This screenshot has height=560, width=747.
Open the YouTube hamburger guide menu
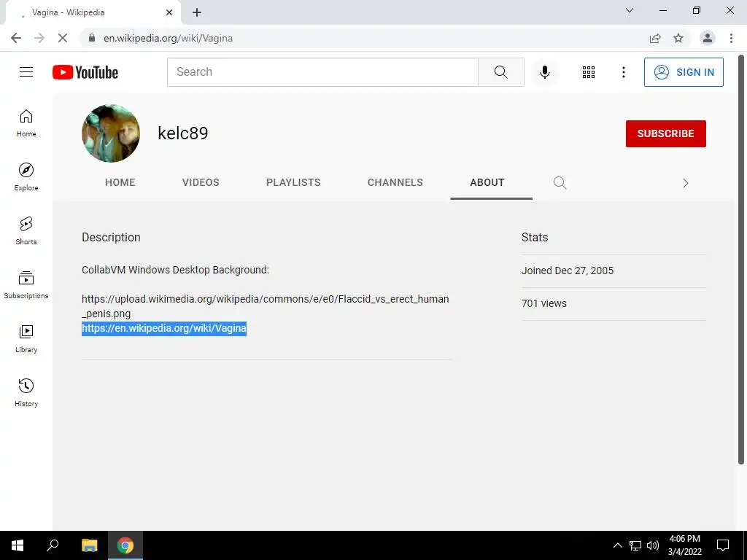[x=26, y=72]
